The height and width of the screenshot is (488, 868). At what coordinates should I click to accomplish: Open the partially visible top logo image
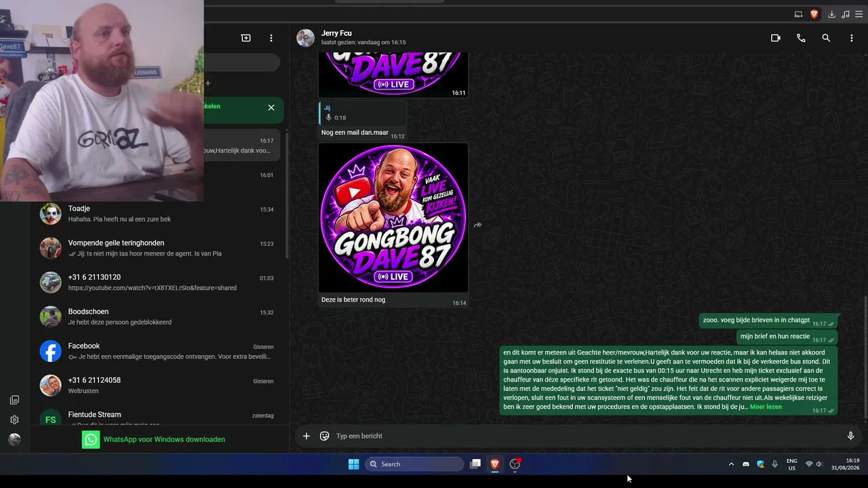click(393, 75)
